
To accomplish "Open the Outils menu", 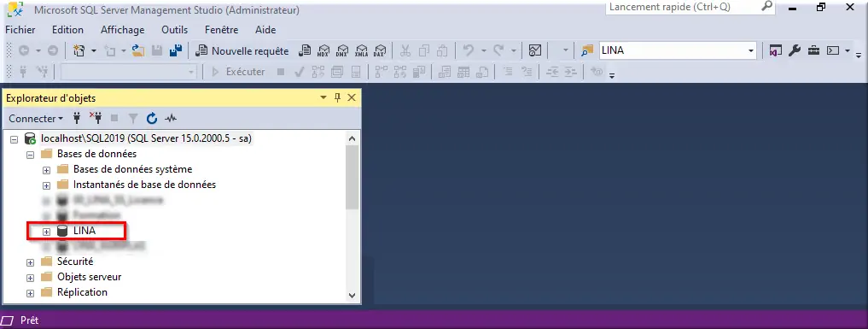I will tap(174, 30).
